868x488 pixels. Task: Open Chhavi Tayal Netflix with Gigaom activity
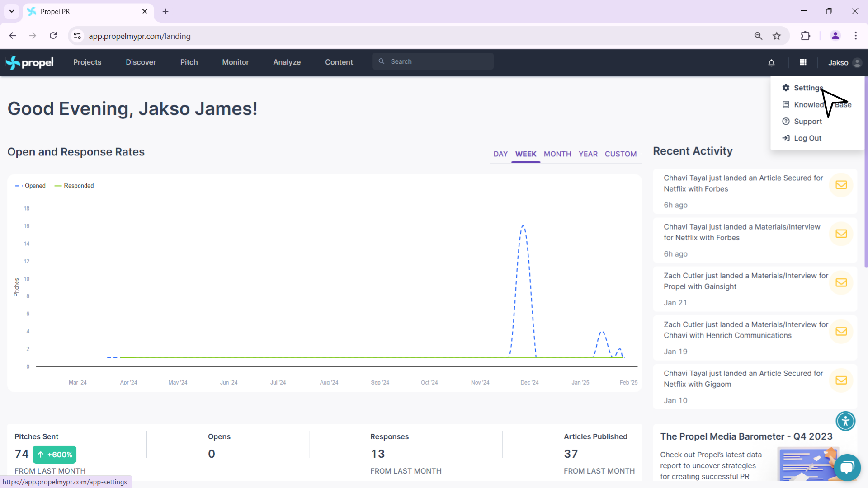(x=755, y=386)
